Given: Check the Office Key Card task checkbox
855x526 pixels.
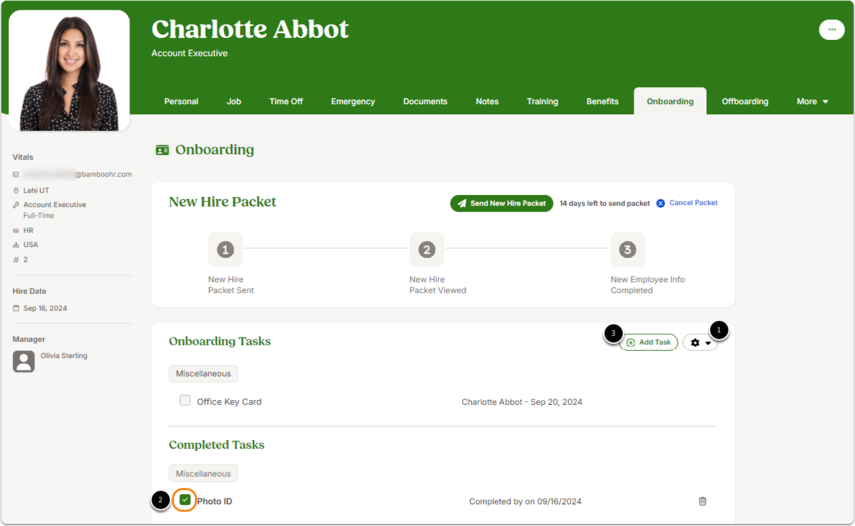Looking at the screenshot, I should (185, 401).
